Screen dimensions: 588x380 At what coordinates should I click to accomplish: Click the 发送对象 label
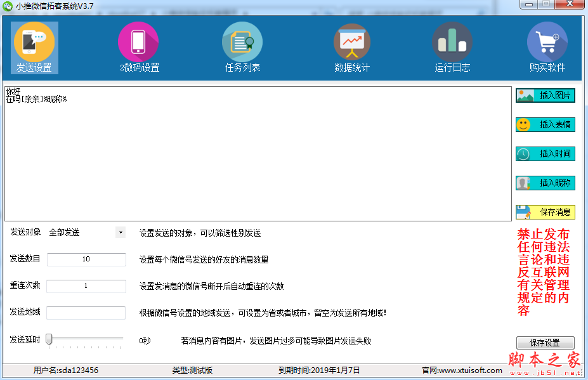click(x=25, y=232)
